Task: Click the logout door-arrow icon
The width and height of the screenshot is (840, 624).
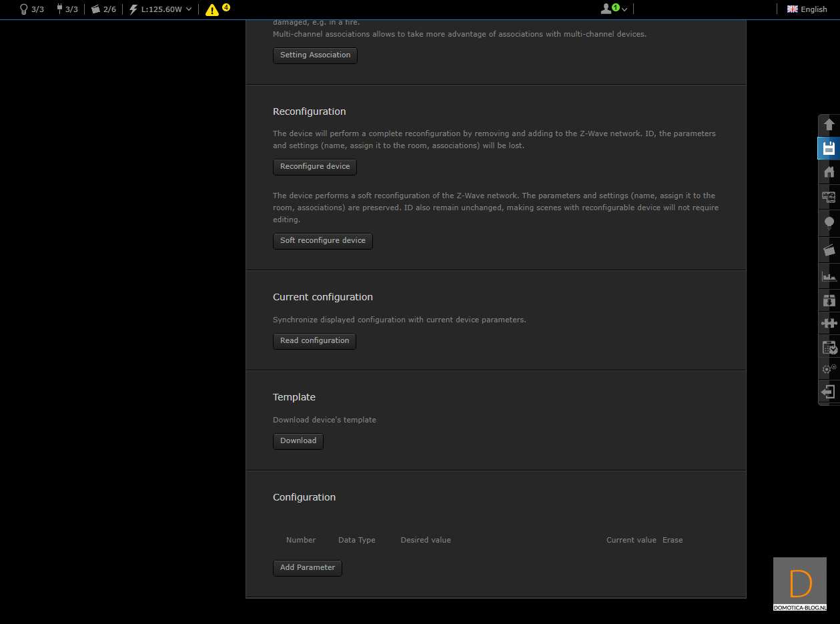Action: (829, 392)
